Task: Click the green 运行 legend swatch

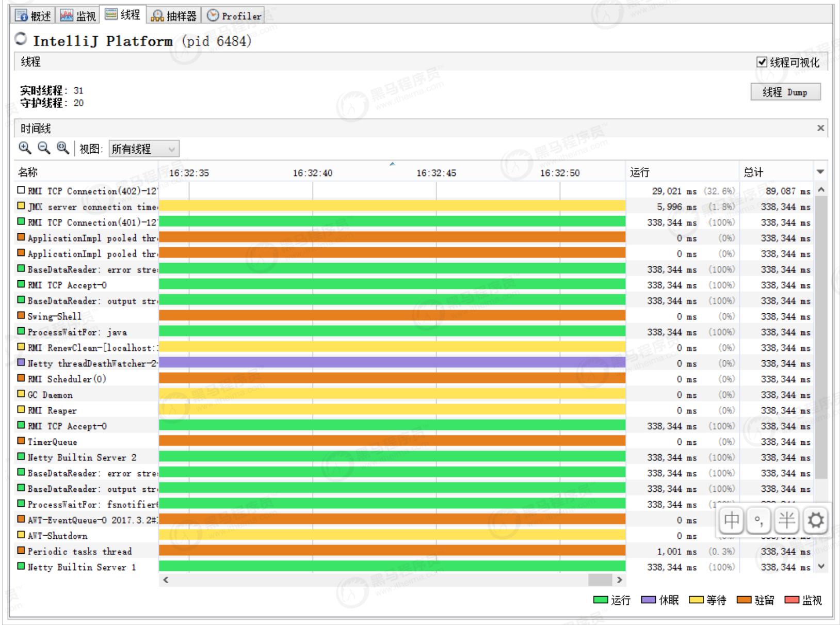Action: click(x=601, y=600)
